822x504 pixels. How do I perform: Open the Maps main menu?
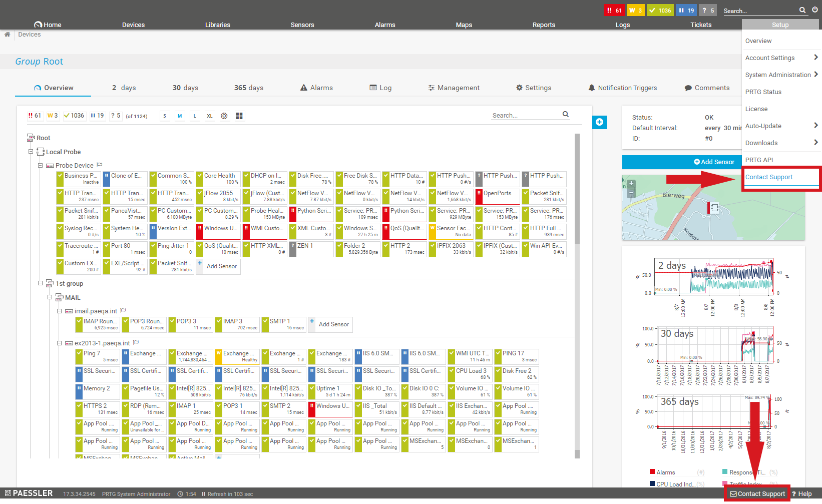pyautogui.click(x=464, y=25)
